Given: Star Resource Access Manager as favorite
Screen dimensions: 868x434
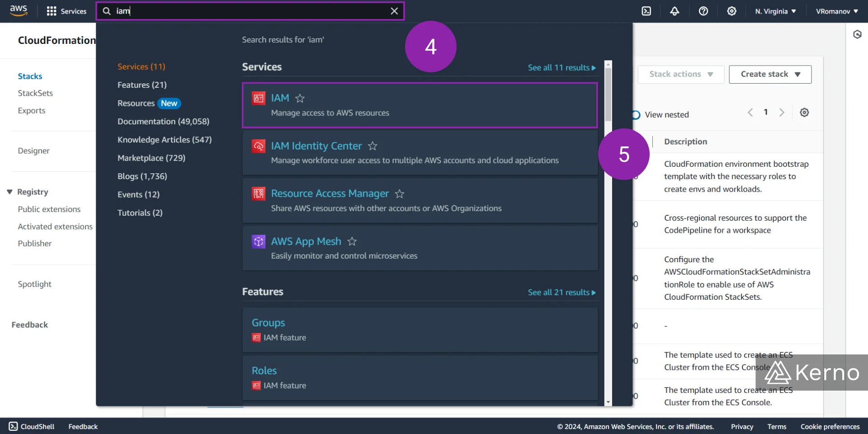Looking at the screenshot, I should [x=399, y=193].
